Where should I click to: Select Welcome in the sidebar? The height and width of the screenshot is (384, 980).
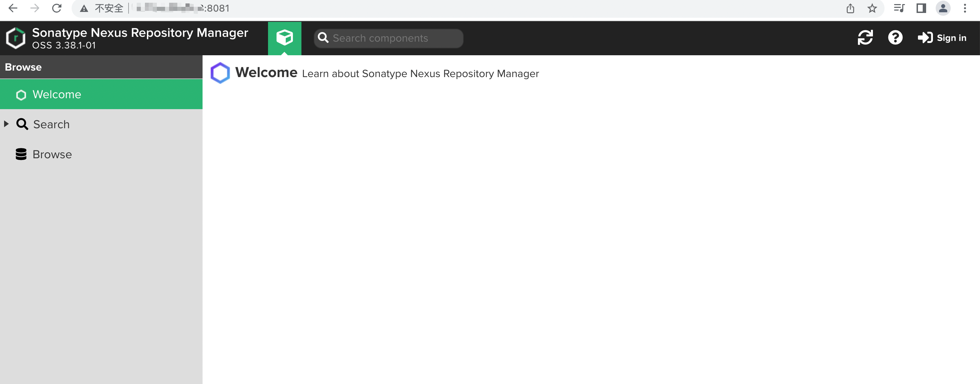101,94
